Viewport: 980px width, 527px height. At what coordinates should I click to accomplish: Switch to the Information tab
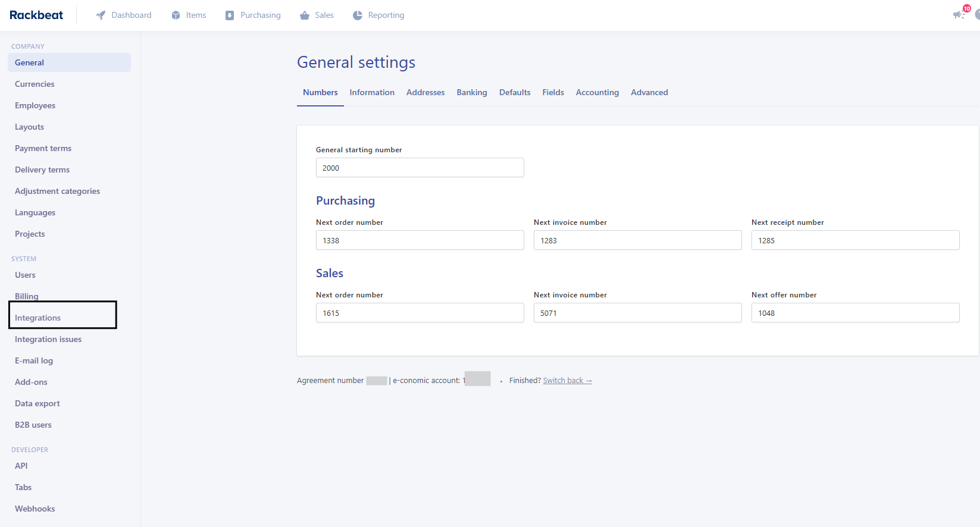pos(372,92)
